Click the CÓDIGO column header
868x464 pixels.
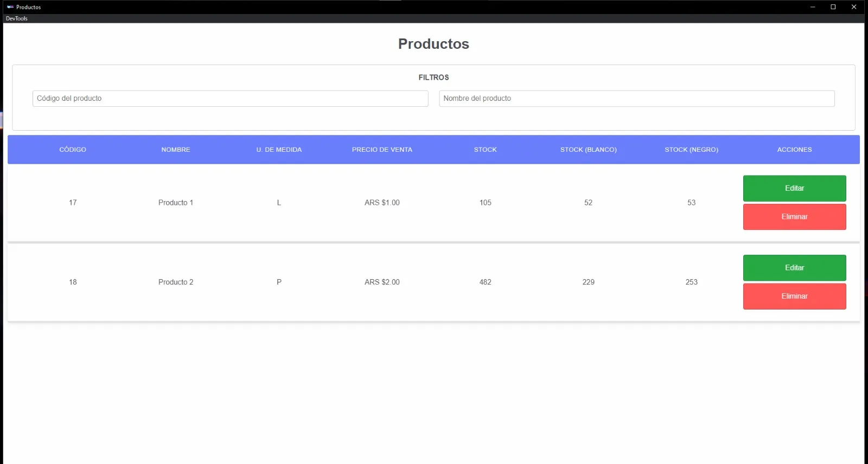point(73,150)
